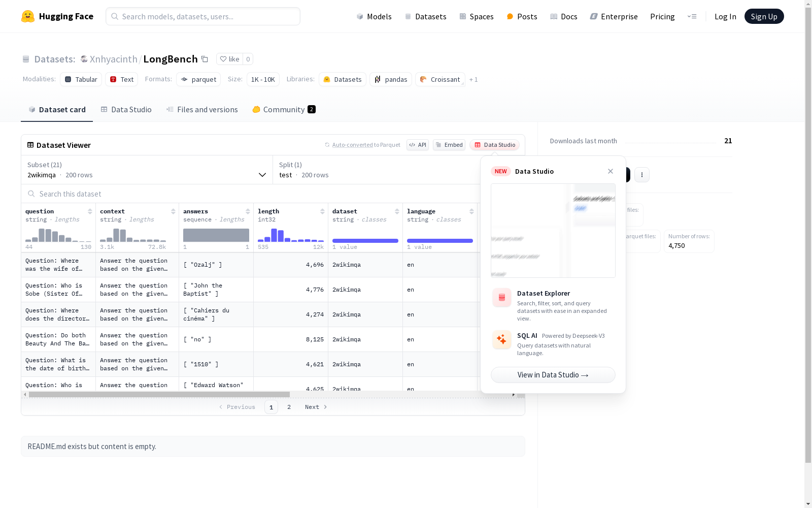Click the Data Studio button in viewer header
Viewport: 812px width, 508px height.
pos(495,145)
